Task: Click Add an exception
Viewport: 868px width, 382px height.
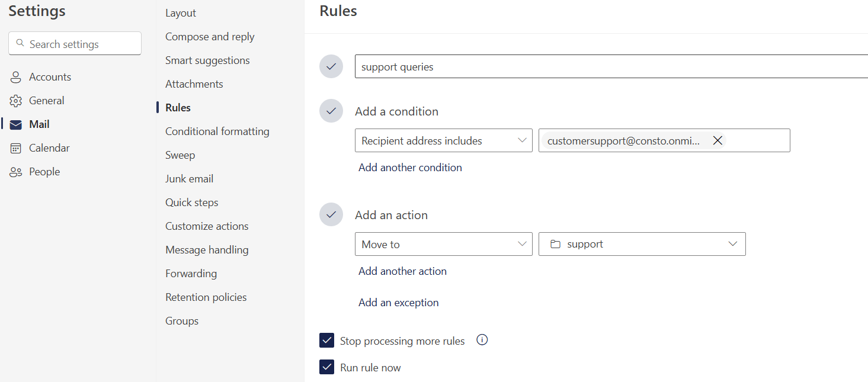Action: click(398, 302)
